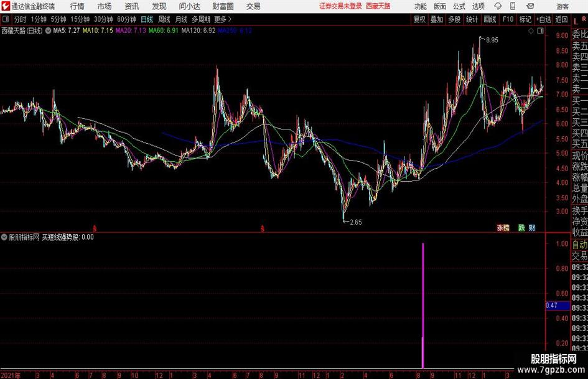The height and width of the screenshot is (379, 588).
Task: Open the 选项 menu
Action: (478, 6)
